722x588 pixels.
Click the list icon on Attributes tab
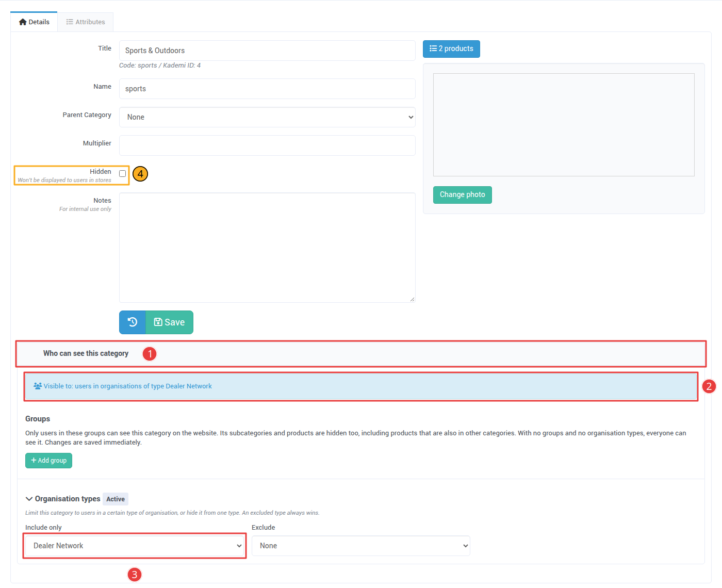point(70,22)
